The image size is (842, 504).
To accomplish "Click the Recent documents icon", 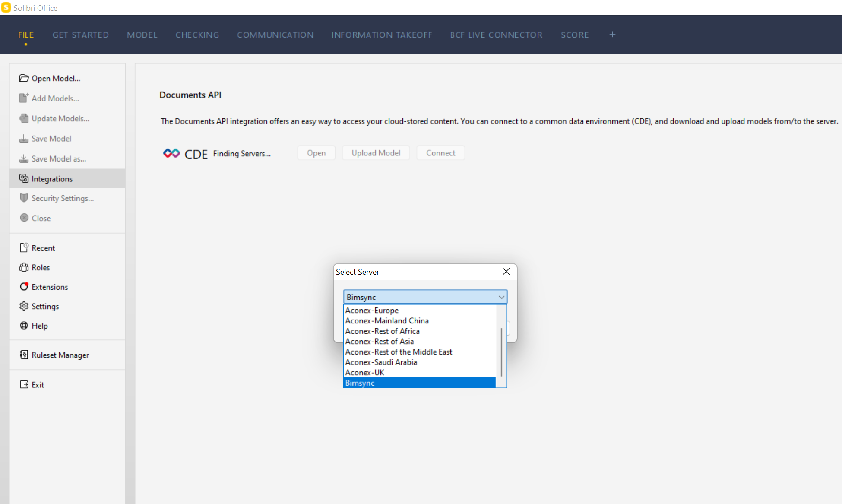I will click(24, 247).
